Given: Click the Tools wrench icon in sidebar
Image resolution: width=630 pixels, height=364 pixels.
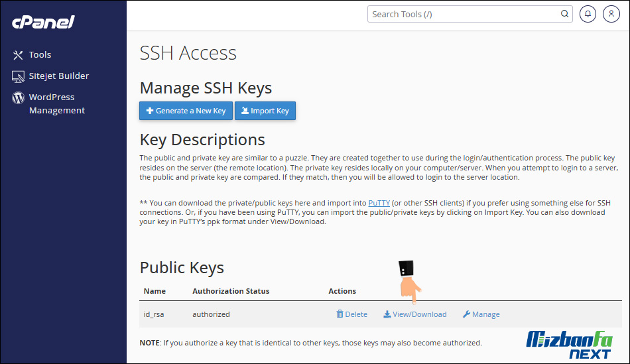Looking at the screenshot, I should pos(18,55).
